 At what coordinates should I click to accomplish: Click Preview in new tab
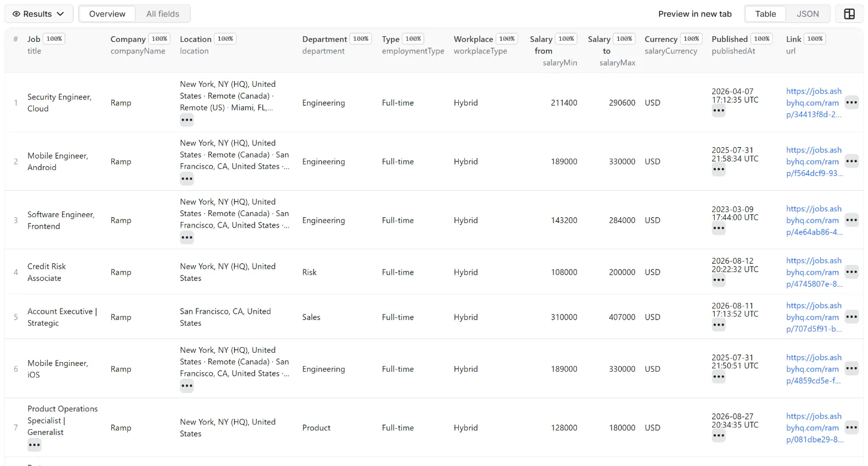[x=695, y=14]
